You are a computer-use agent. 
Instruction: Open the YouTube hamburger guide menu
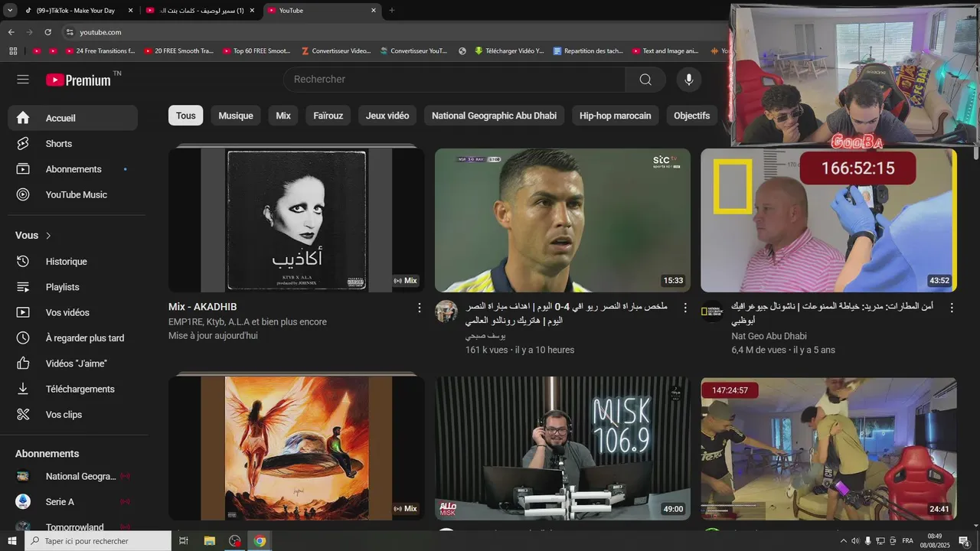pyautogui.click(x=23, y=80)
